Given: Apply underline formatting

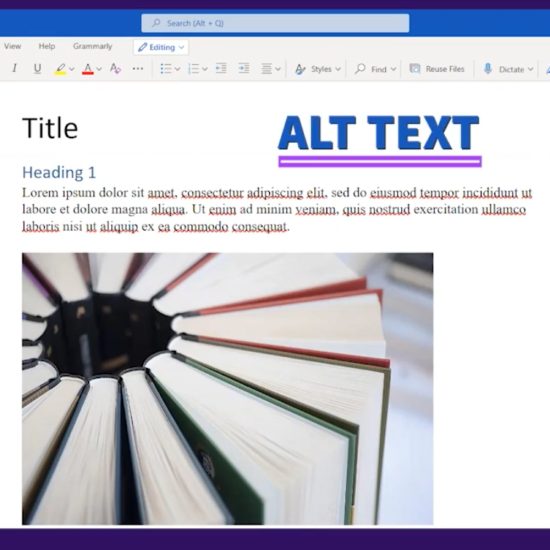Looking at the screenshot, I should [x=38, y=68].
